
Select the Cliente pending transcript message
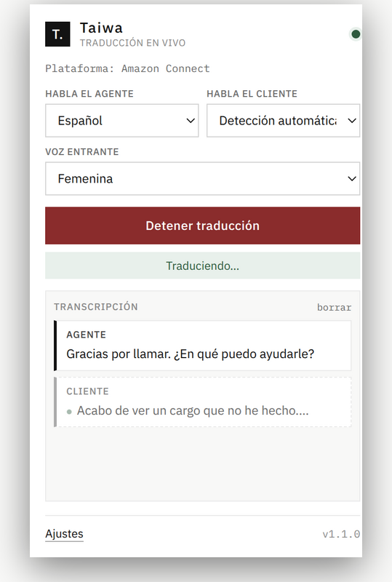point(203,402)
